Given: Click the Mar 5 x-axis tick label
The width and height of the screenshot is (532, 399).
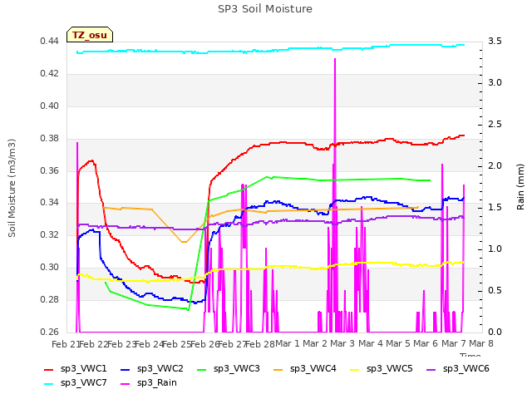Looking at the screenshot, I should point(398,343).
